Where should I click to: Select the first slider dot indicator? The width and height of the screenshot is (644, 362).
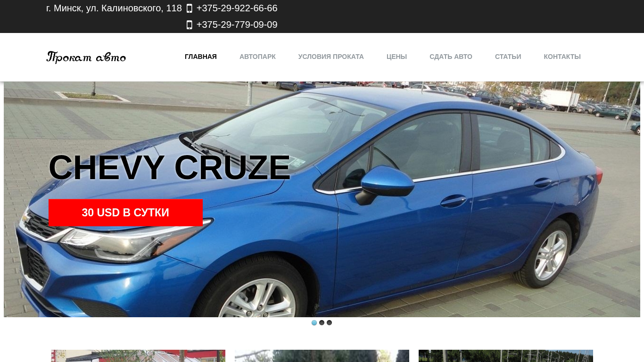coord(314,323)
